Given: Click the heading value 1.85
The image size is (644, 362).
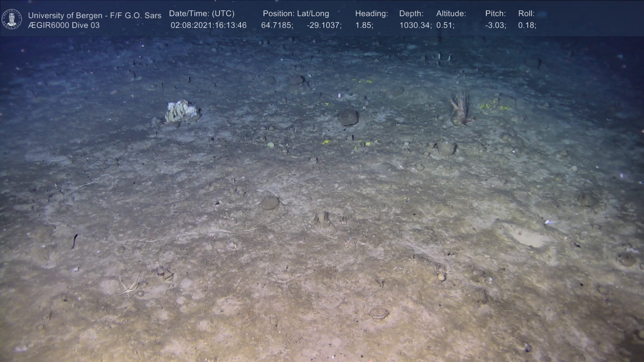Looking at the screenshot, I should click(x=364, y=25).
